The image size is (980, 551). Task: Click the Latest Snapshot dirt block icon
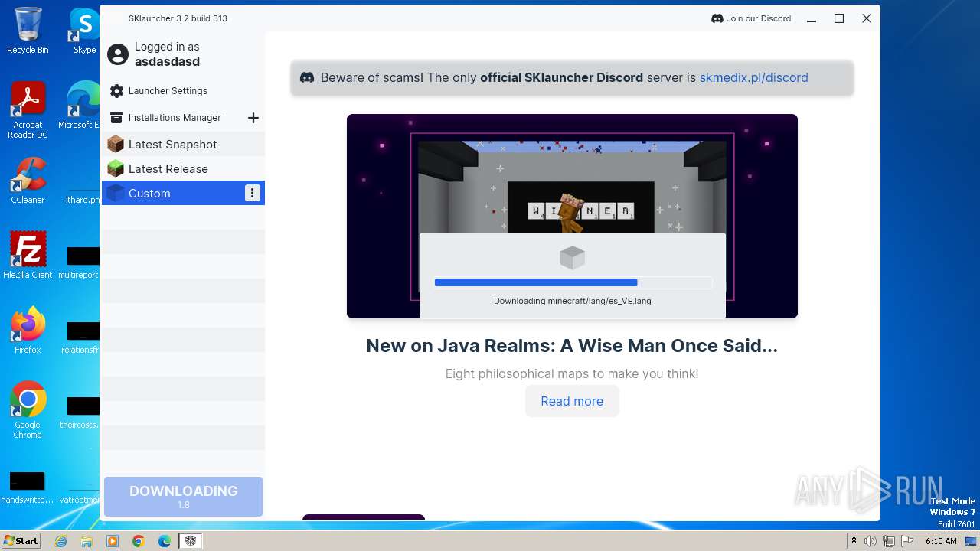pyautogui.click(x=116, y=144)
